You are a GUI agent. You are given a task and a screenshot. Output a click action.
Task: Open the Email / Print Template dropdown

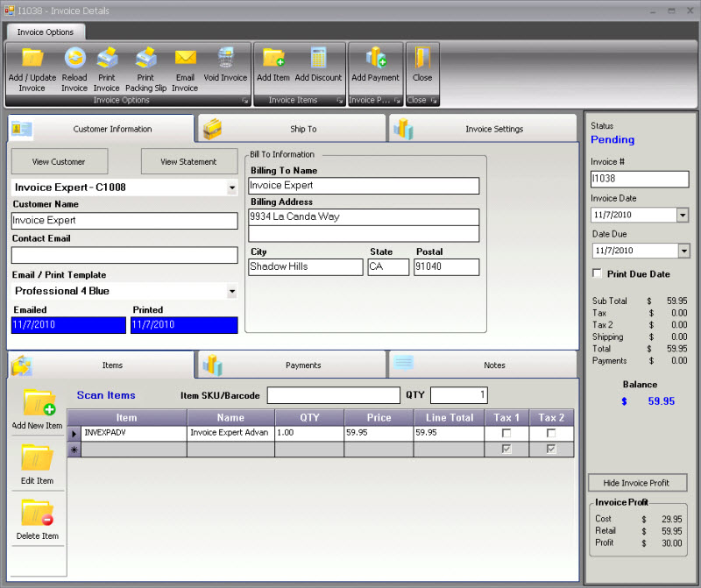coord(232,292)
